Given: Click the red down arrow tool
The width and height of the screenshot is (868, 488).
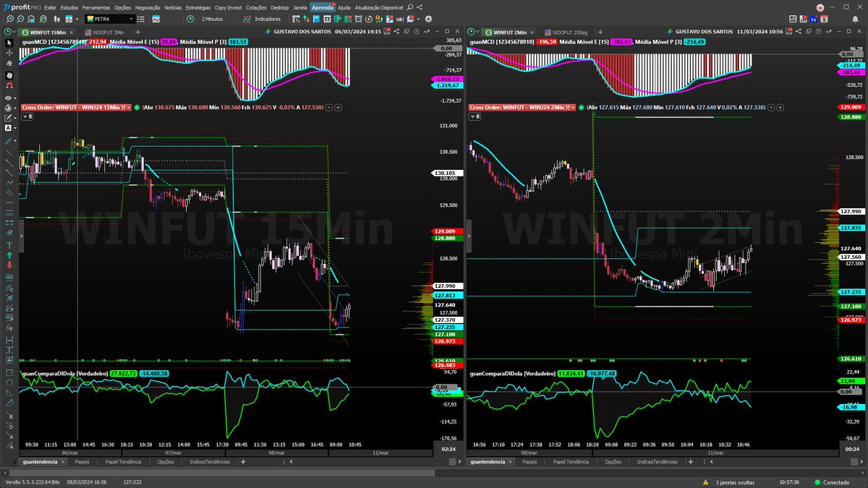Looking at the screenshot, I should (x=9, y=265).
